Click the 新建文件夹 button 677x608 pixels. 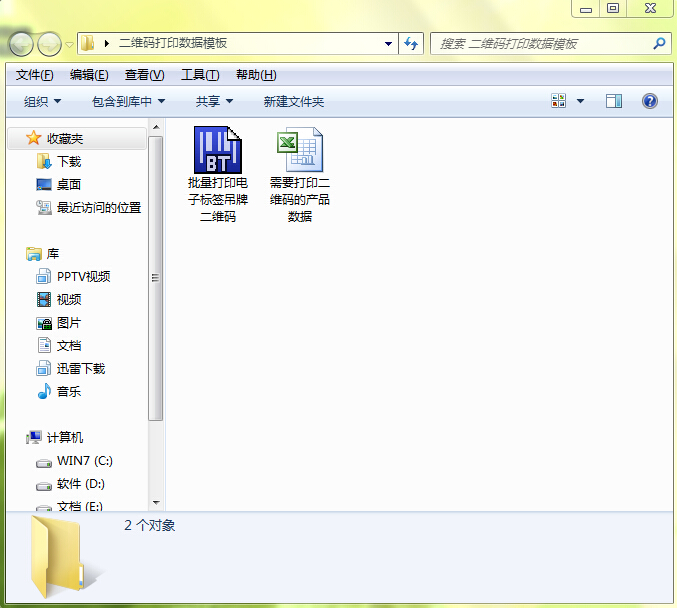[x=294, y=101]
